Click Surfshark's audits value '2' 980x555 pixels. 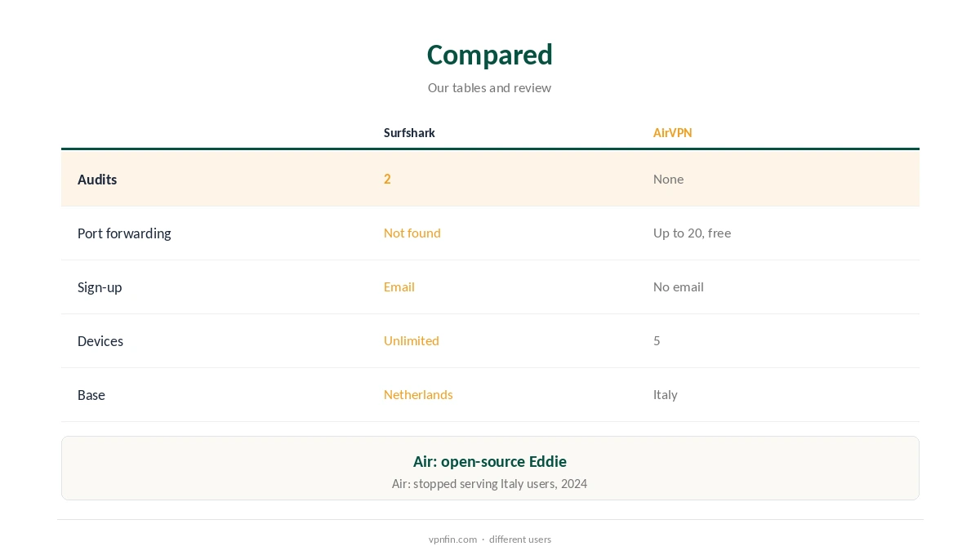coord(387,179)
